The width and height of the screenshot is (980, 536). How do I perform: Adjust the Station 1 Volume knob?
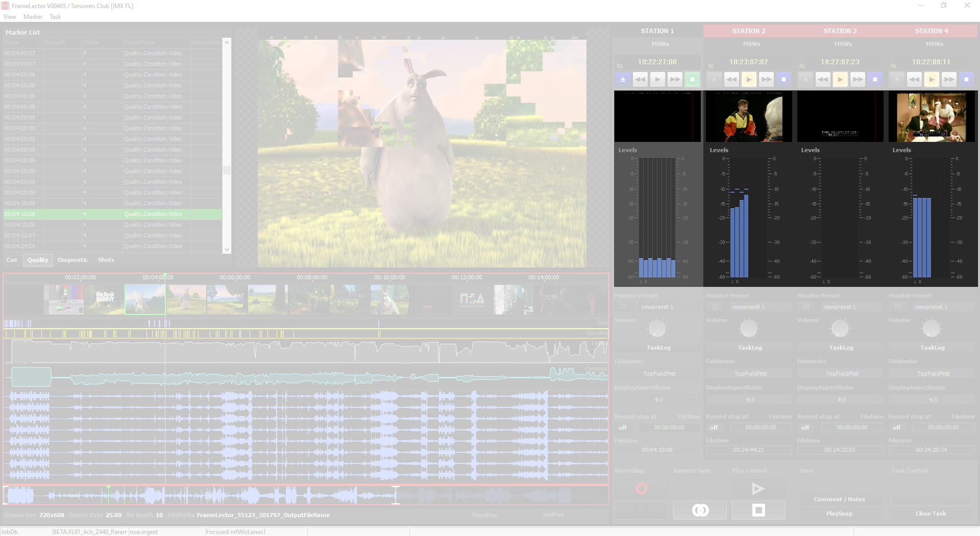657,329
